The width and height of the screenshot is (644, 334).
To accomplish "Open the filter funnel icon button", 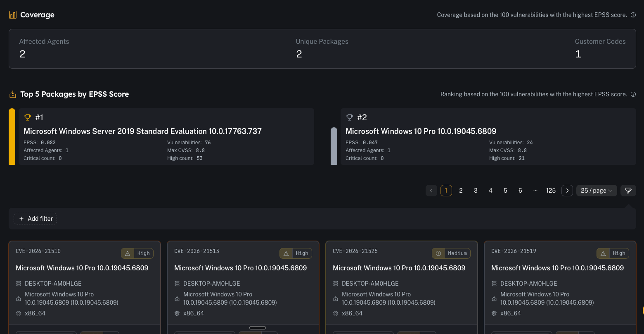I will pyautogui.click(x=628, y=191).
